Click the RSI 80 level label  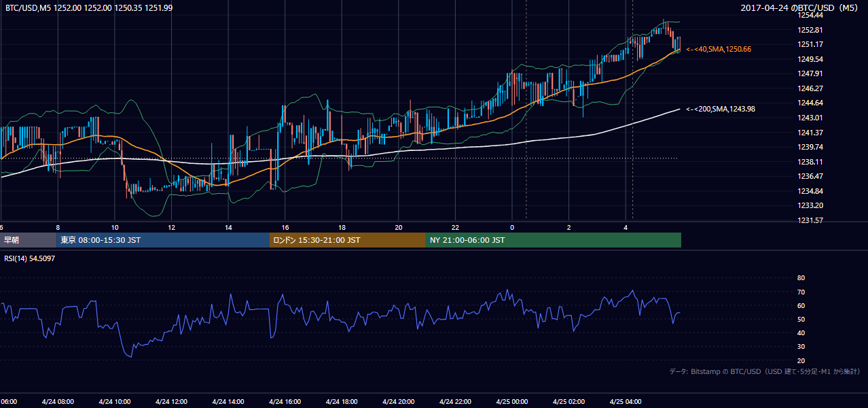[x=801, y=278]
